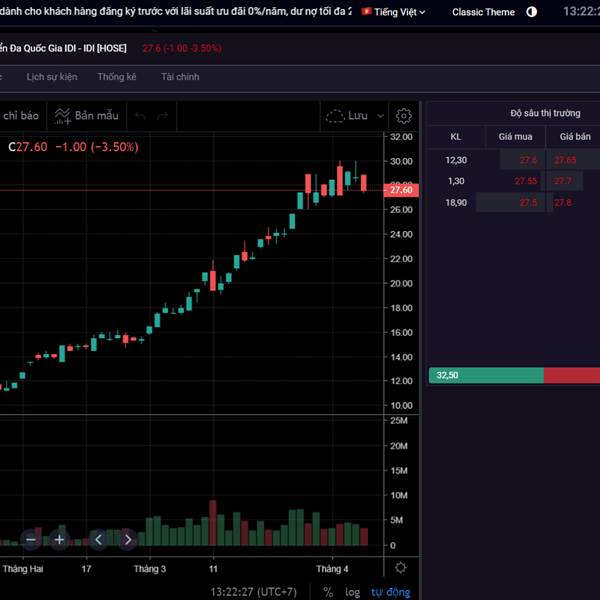Switch to Thống kê tab

(117, 77)
